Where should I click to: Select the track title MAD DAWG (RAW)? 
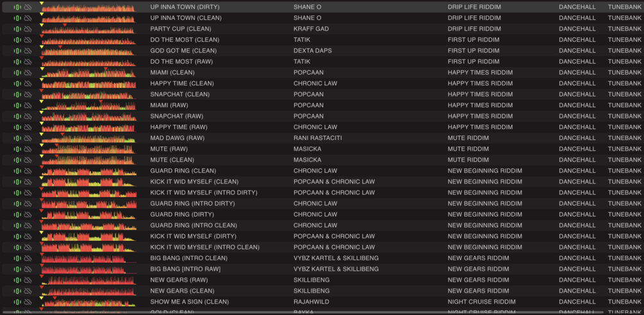(x=178, y=138)
